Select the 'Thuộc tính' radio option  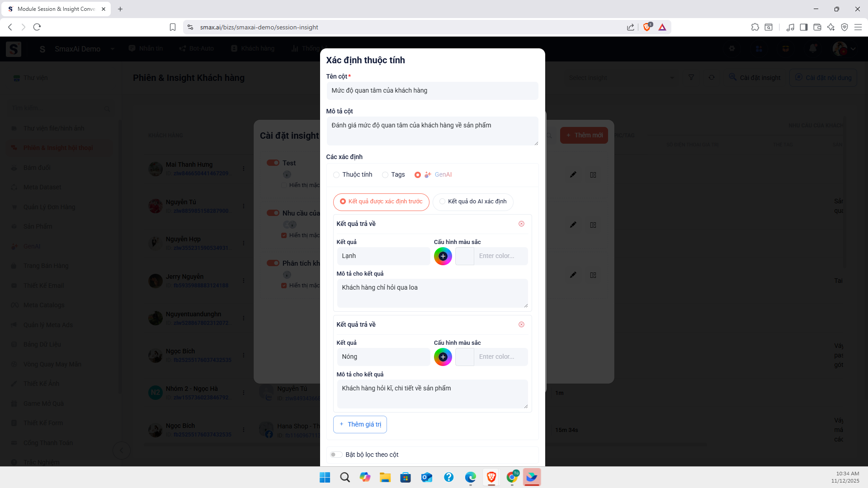336,175
